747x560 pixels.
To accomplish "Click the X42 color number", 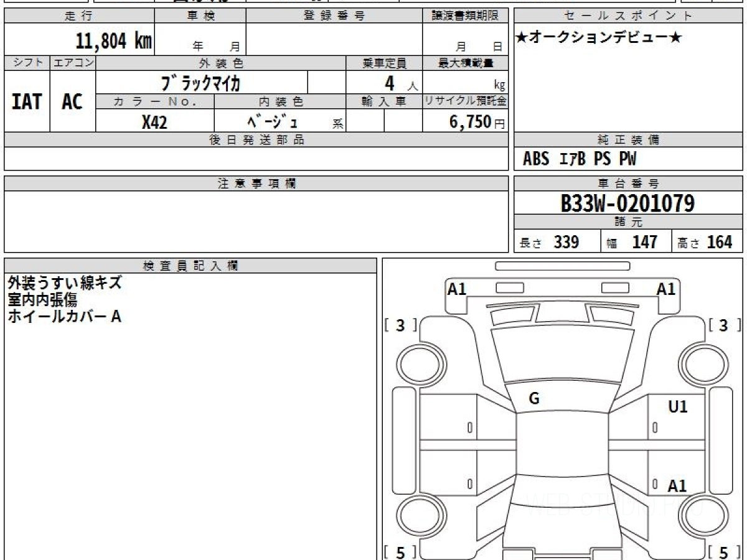I will (154, 122).
